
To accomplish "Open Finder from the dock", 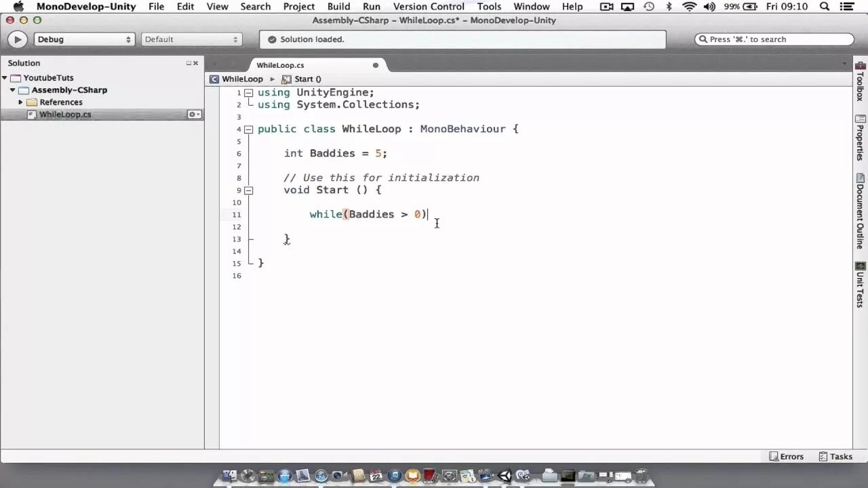I will tap(230, 476).
